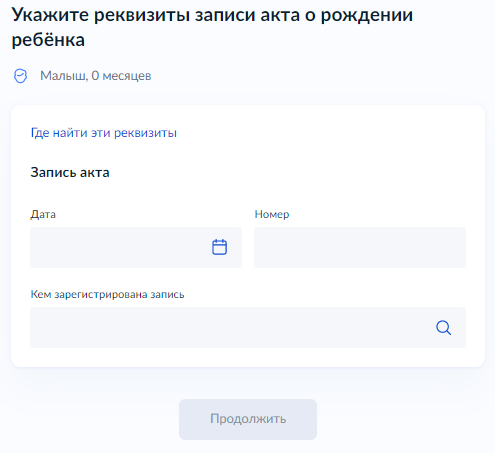Open the Где найти эти реквизиты link

click(104, 133)
